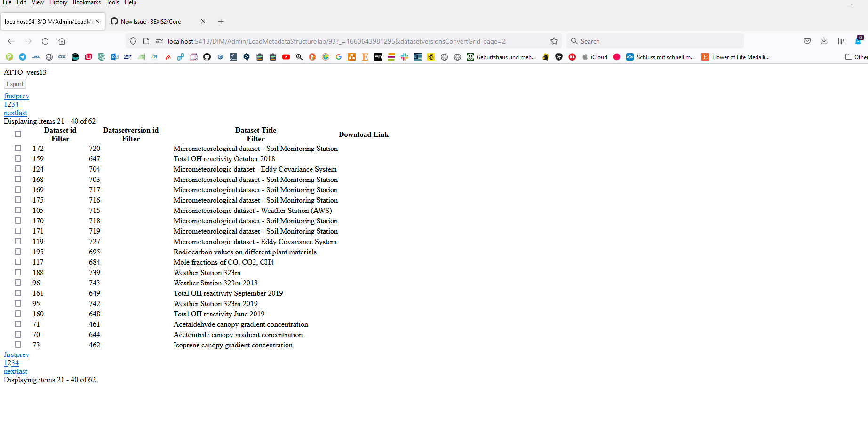Open the Slack bookmark icon
Viewport: 868px width, 448px height.
pyautogui.click(x=405, y=57)
